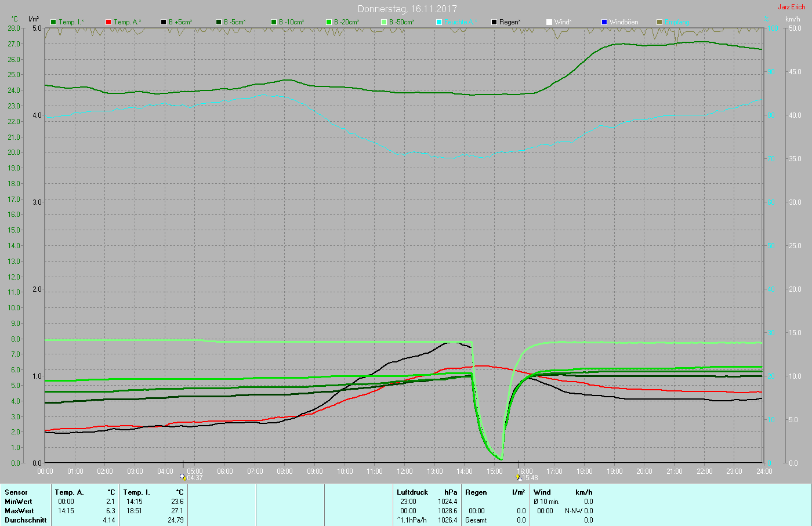Click the Regen Gesamt label

[x=476, y=520]
